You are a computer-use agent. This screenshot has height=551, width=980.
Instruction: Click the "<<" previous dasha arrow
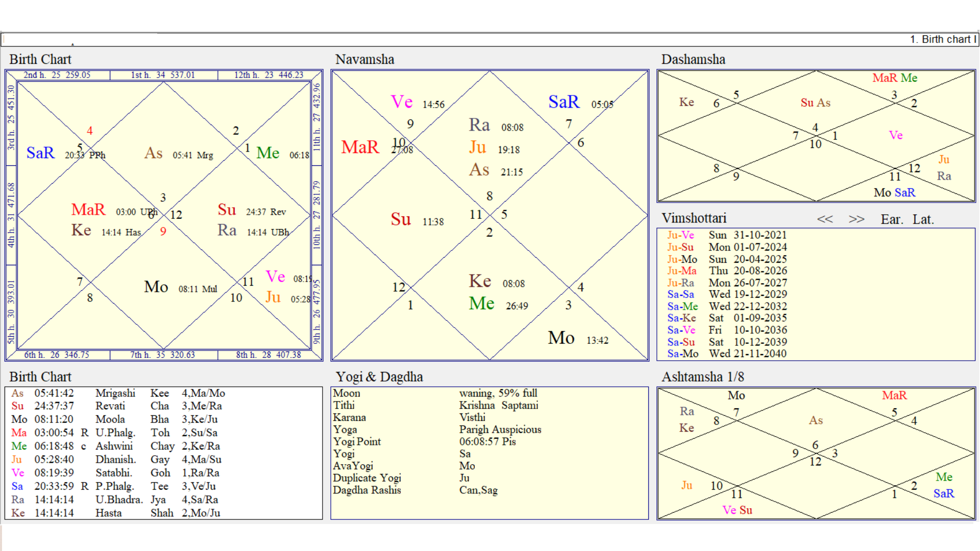pyautogui.click(x=825, y=219)
